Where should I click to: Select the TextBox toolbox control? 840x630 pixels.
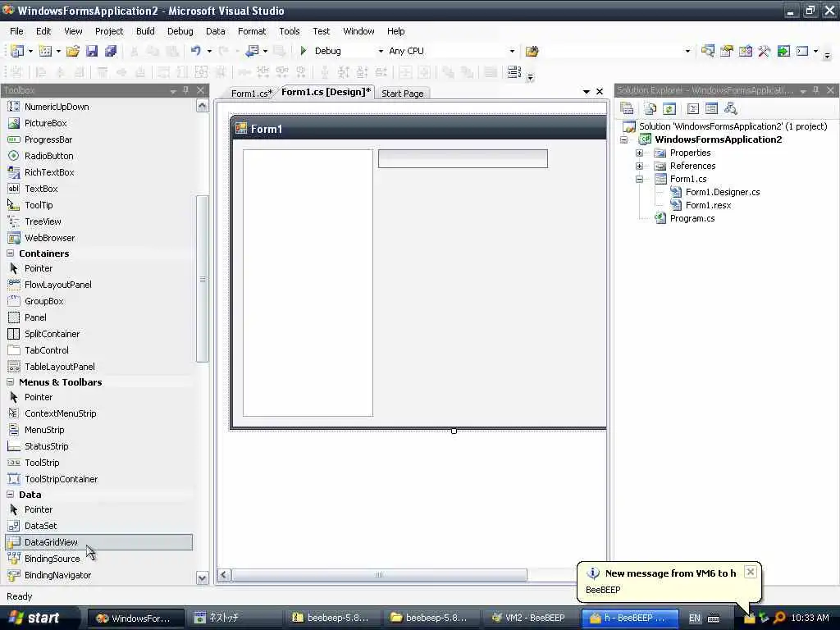(x=41, y=189)
